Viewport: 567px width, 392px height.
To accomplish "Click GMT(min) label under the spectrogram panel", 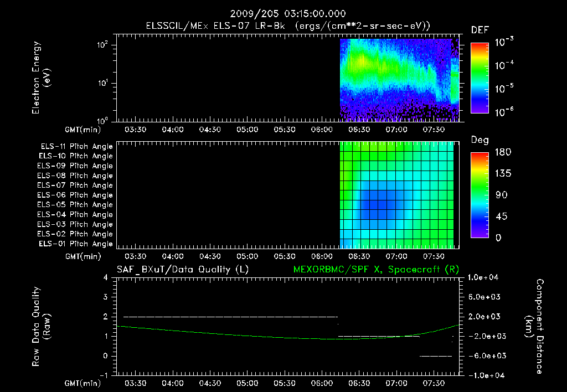I will [x=83, y=130].
